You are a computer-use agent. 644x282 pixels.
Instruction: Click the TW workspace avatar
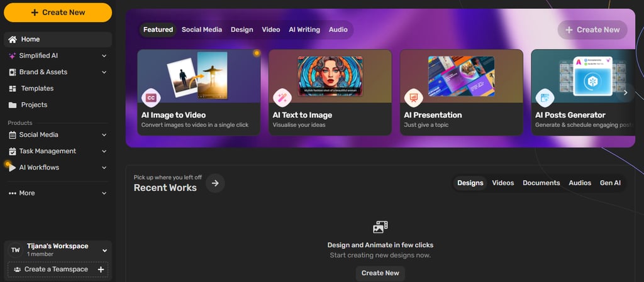(16, 250)
